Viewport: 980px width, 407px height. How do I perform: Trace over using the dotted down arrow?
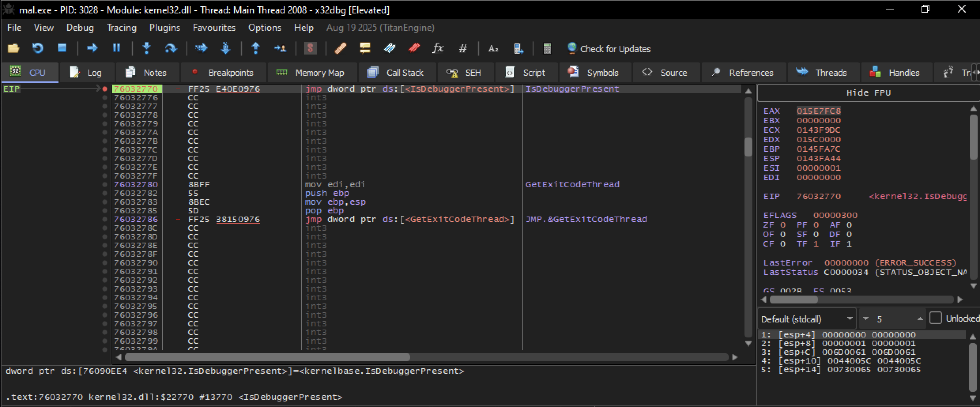click(x=226, y=48)
